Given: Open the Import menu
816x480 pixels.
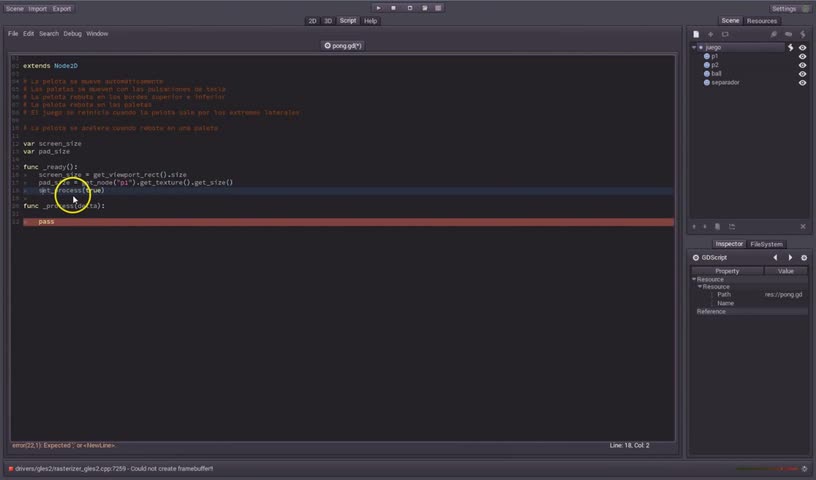Looking at the screenshot, I should (x=37, y=9).
